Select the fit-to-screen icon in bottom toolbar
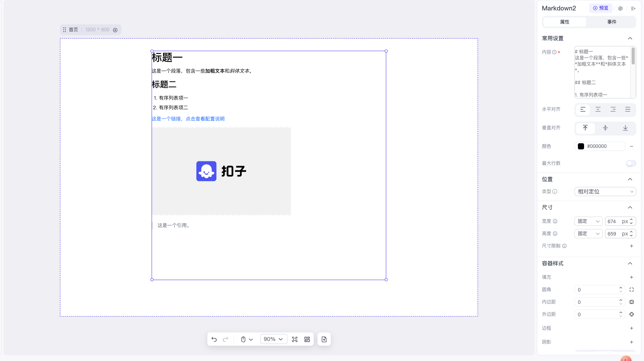Image resolution: width=644 pixels, height=361 pixels. click(295, 339)
